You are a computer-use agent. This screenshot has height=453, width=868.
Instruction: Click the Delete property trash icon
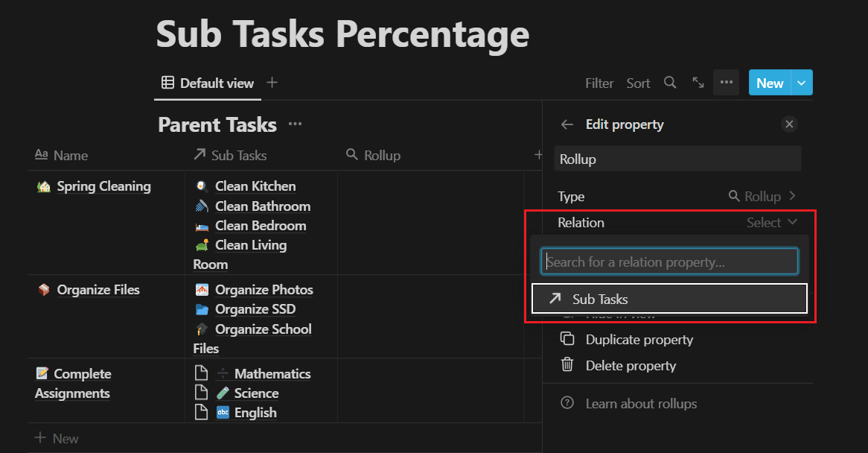tap(567, 364)
